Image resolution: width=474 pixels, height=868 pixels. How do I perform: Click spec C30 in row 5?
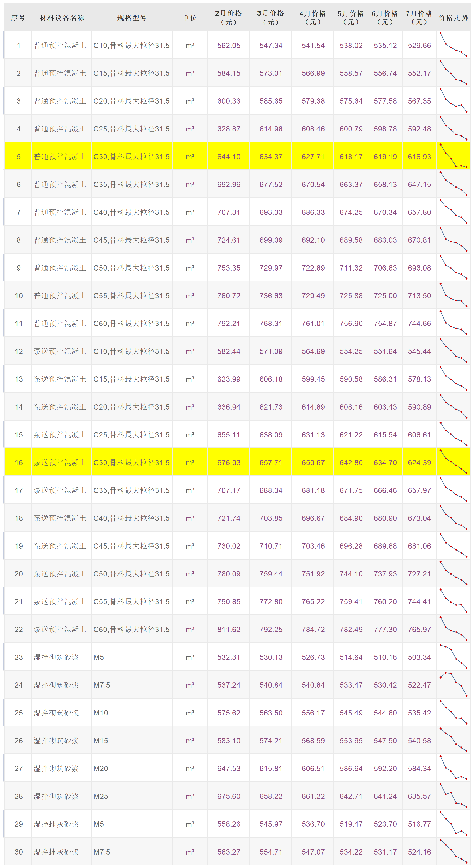132,157
